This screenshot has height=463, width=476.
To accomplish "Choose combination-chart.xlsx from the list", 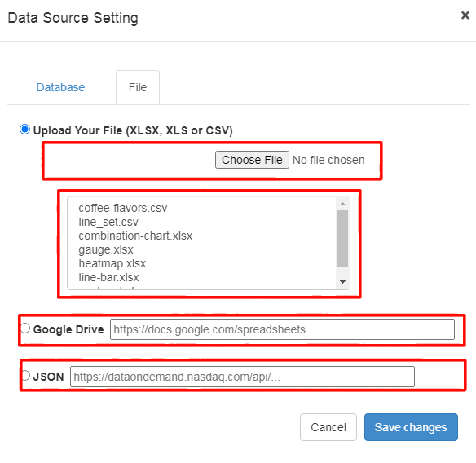I will (x=135, y=236).
